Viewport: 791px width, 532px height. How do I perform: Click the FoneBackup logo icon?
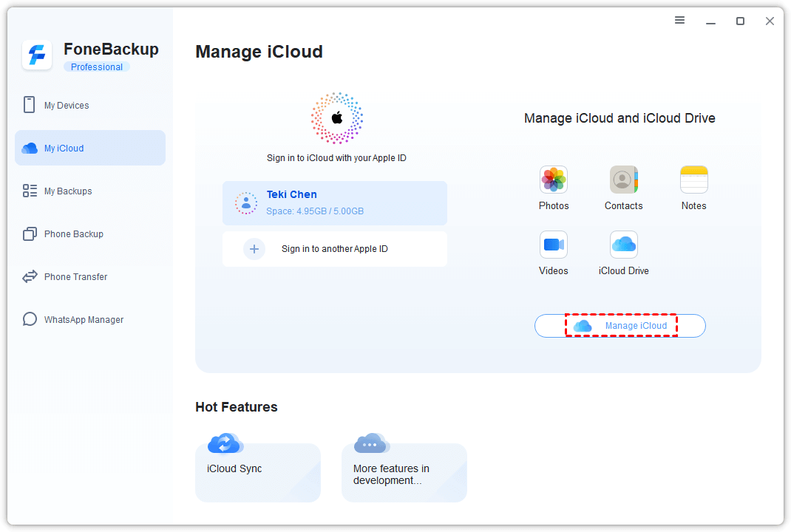click(37, 55)
